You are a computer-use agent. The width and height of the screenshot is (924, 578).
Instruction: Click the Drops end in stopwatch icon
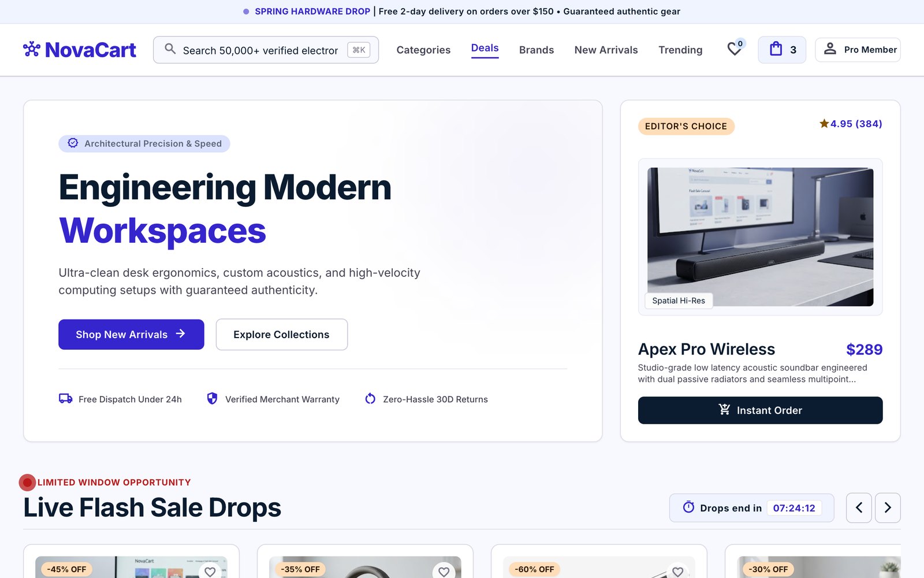point(688,507)
